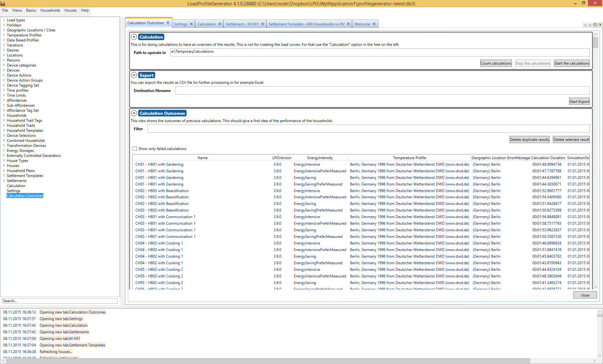603x364 pixels.
Task: Click the tab window layout icon
Action: pos(595,25)
